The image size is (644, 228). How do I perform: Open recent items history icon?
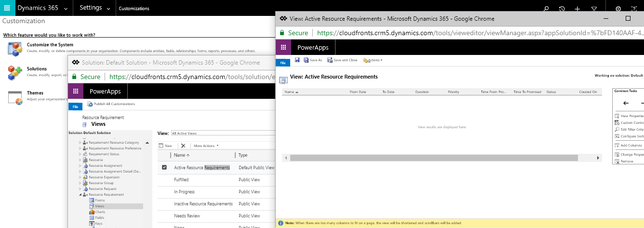pyautogui.click(x=562, y=9)
